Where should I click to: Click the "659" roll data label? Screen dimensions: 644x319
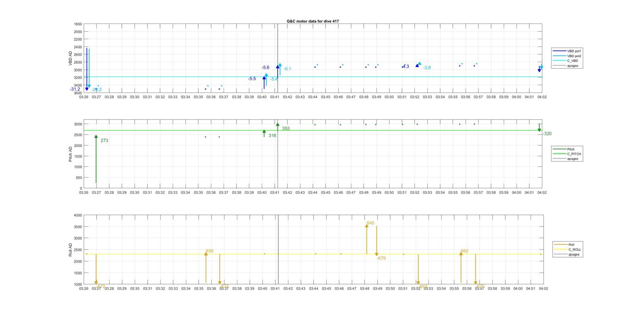(209, 251)
